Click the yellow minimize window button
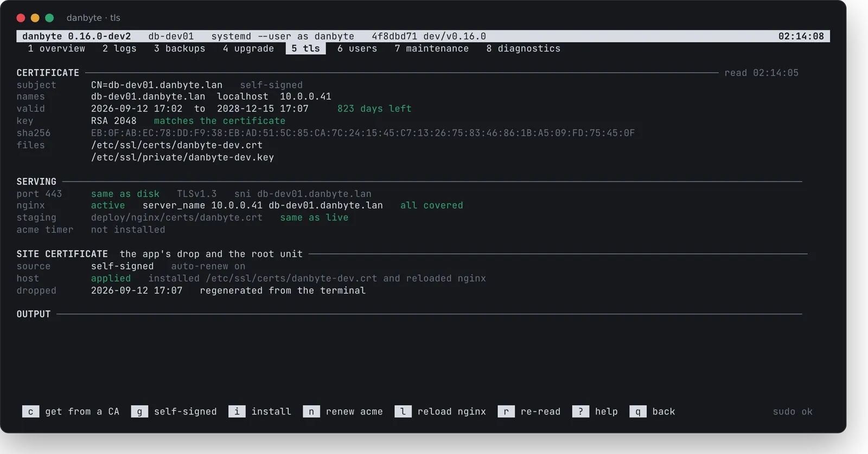The height and width of the screenshot is (454, 868). (35, 18)
